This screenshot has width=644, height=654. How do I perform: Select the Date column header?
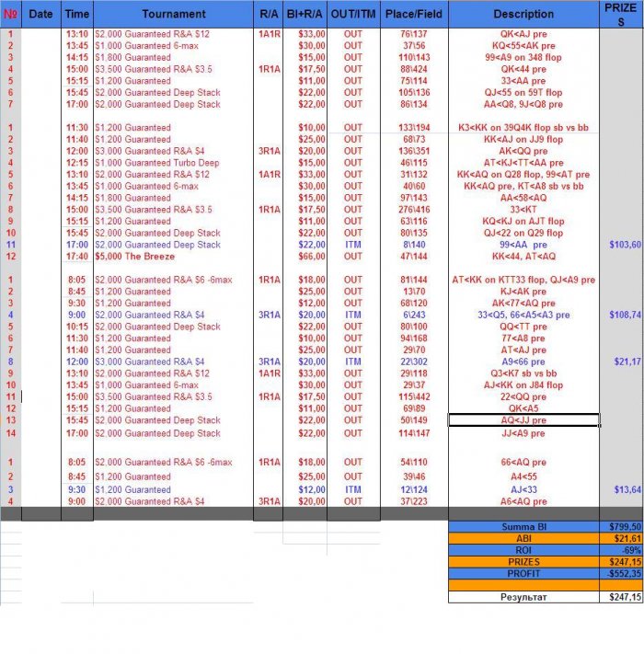pyautogui.click(x=40, y=14)
